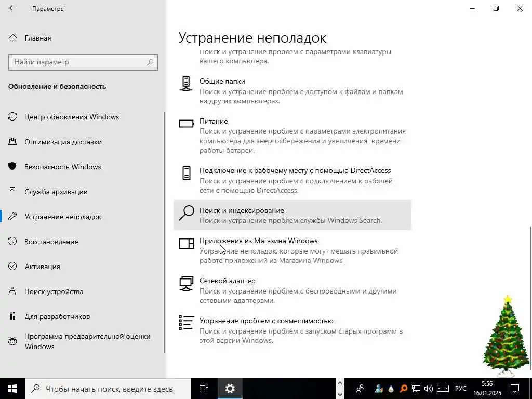Click the Активация checkmark icon
The width and height of the screenshot is (532, 399).
pyautogui.click(x=12, y=267)
